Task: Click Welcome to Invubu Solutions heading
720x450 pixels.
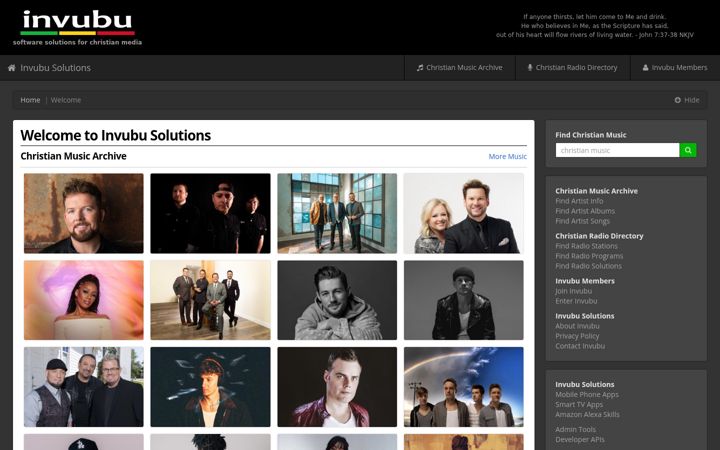Action: (x=116, y=135)
